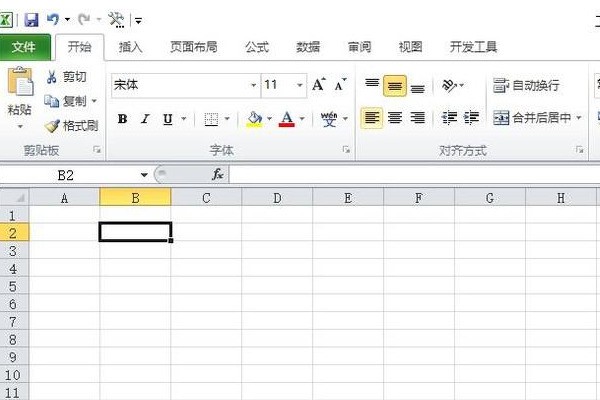
Task: Click into the formula bar input
Action: pos(415,175)
